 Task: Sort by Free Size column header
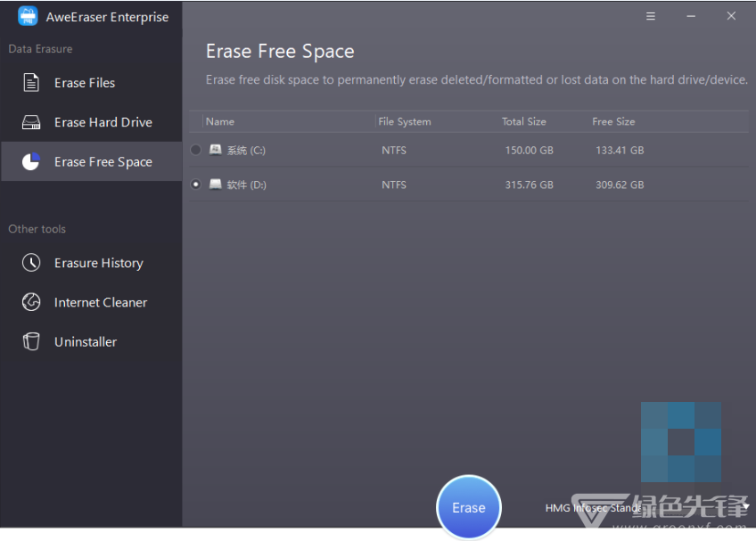613,121
